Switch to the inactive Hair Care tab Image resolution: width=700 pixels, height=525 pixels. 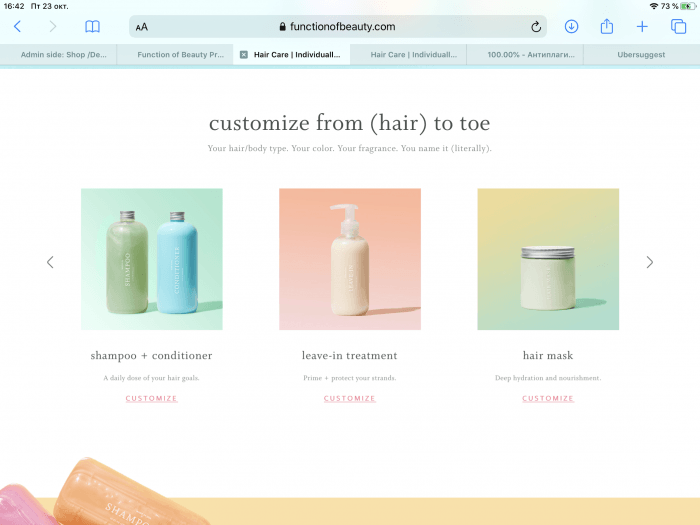(x=408, y=54)
